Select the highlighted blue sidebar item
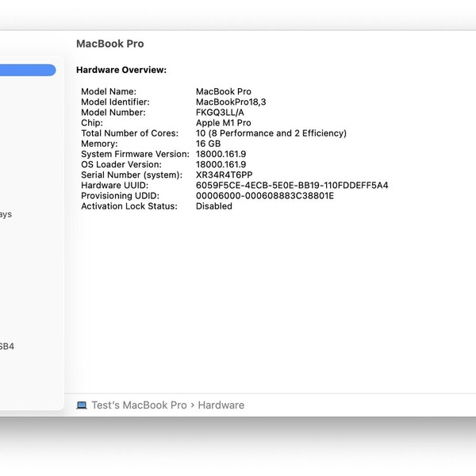This screenshot has height=476, width=476. coord(28,70)
